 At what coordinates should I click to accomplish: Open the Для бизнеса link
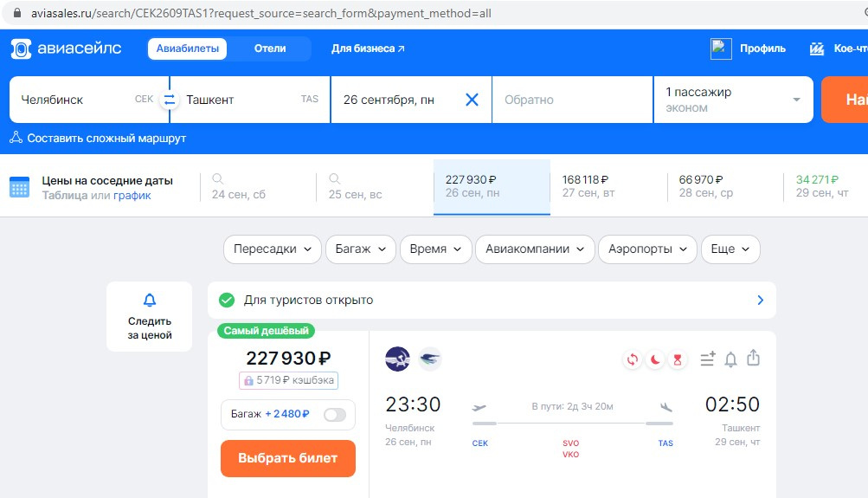368,49
